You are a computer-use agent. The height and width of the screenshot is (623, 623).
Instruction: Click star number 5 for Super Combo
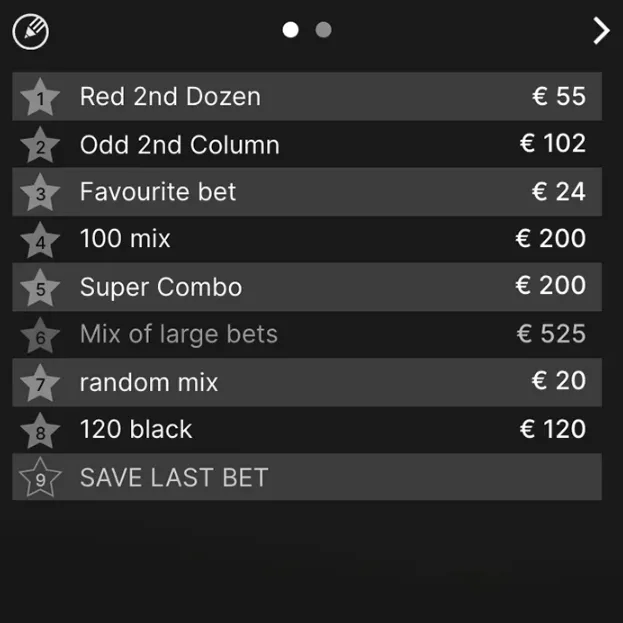point(40,288)
